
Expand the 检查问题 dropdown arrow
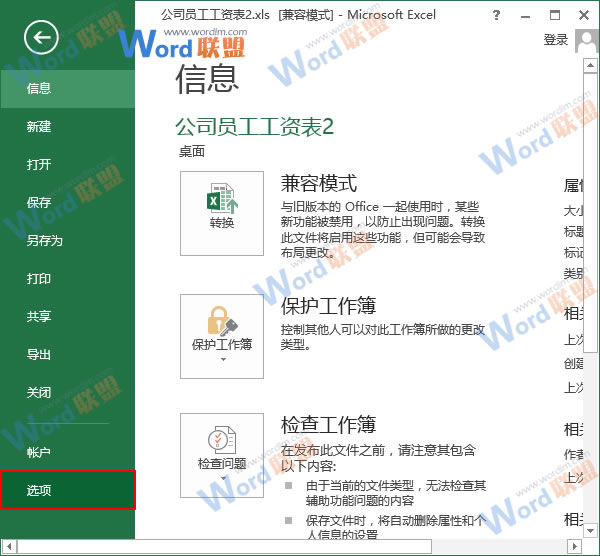tap(222, 478)
